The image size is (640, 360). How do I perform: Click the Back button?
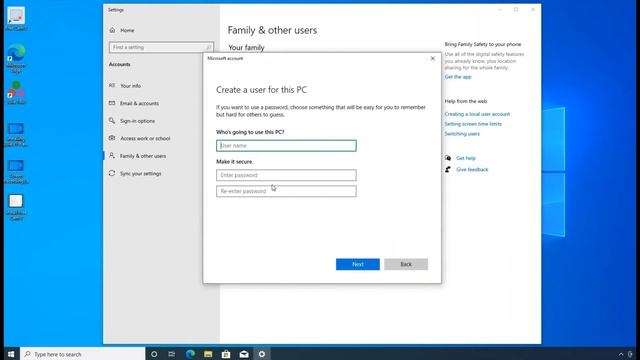[406, 264]
